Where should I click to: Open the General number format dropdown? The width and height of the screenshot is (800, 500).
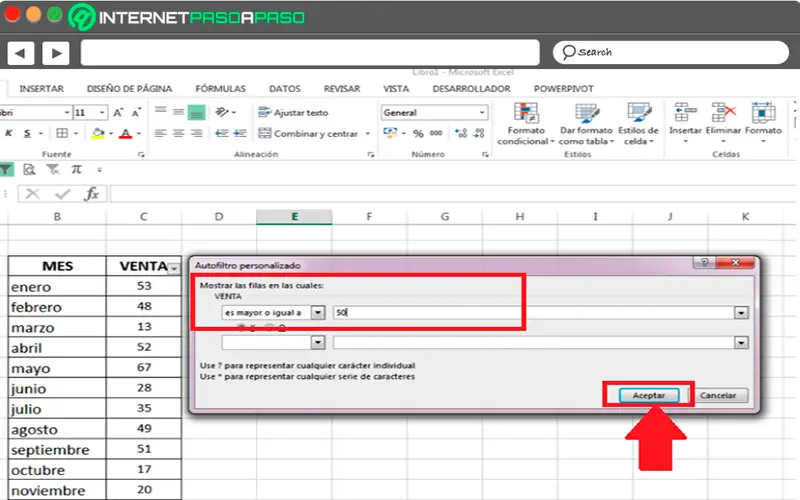482,112
